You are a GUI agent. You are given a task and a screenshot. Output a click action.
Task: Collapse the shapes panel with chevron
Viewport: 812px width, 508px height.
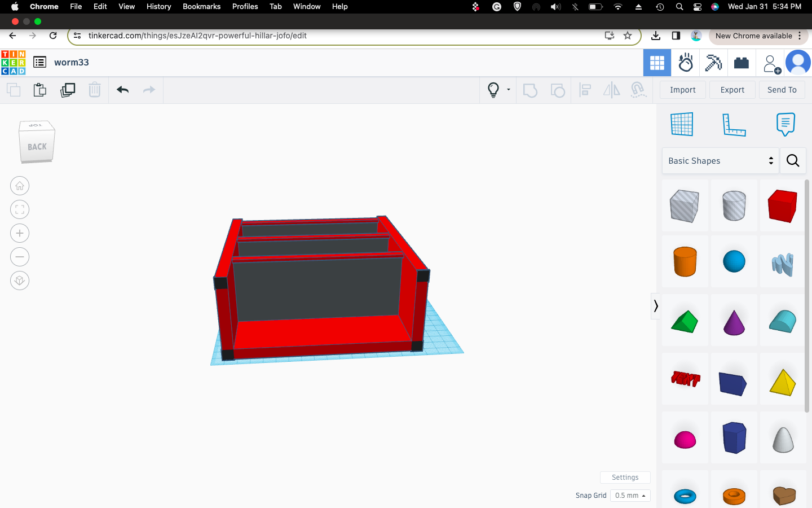(x=655, y=306)
